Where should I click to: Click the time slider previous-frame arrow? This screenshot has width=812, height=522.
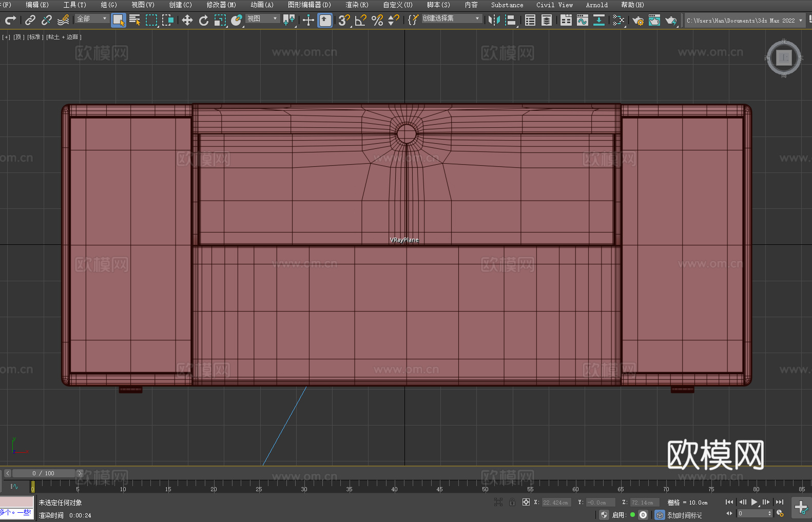(x=8, y=473)
